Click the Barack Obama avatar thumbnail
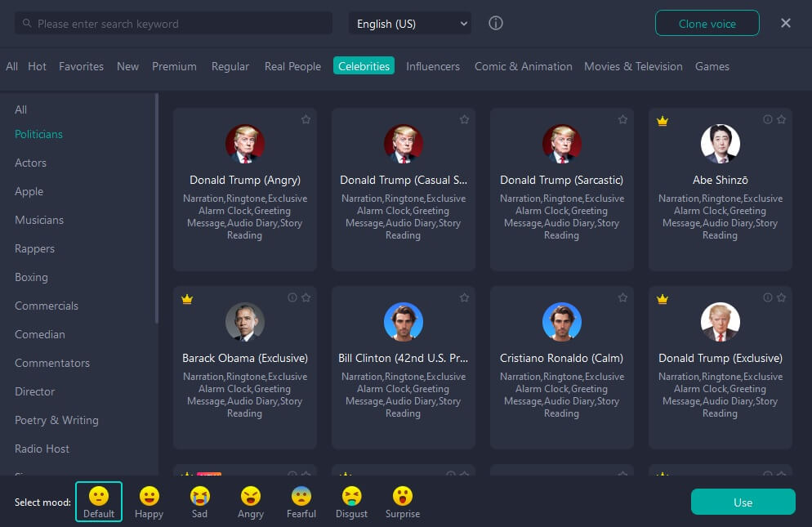The image size is (812, 527). point(245,322)
